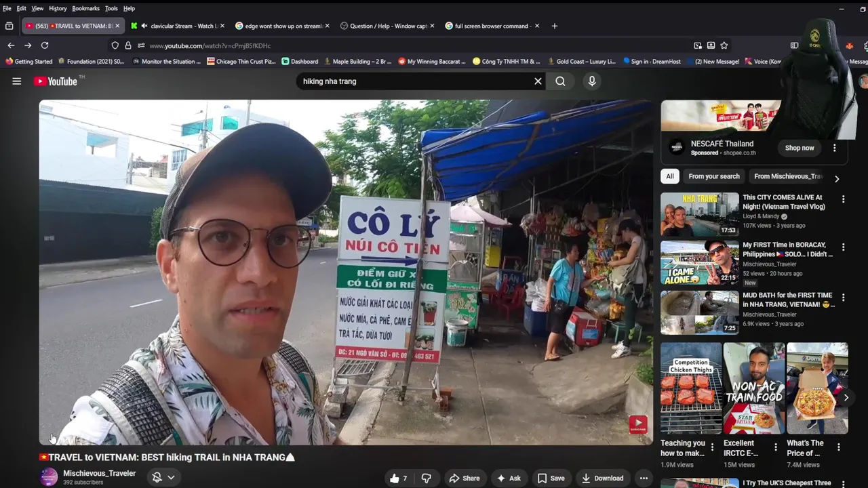Open notification bell dropdown for Mischievous_Traveler

[x=163, y=477]
